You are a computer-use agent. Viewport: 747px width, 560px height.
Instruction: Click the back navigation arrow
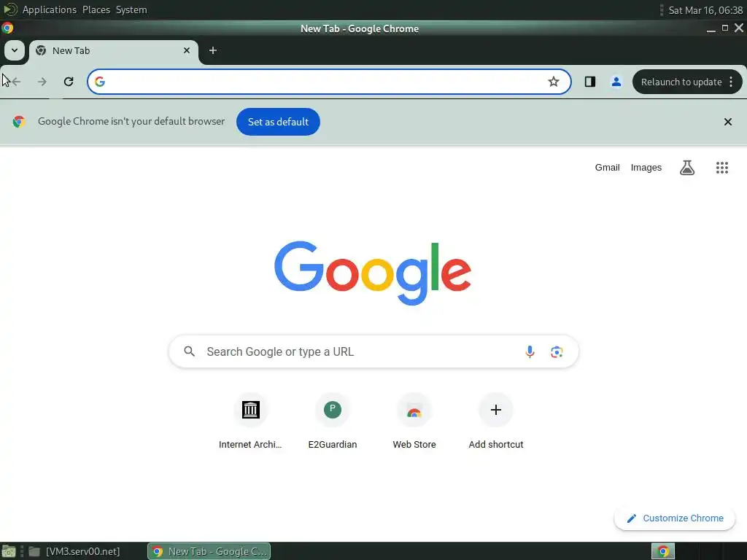(x=16, y=82)
